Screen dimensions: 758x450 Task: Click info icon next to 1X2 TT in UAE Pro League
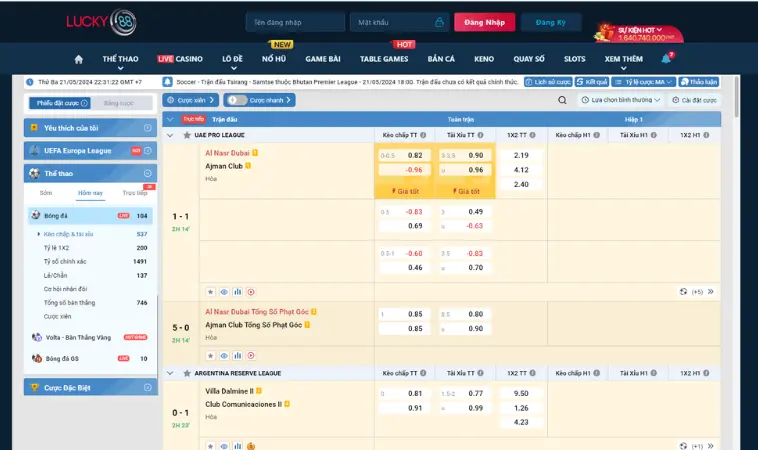coord(532,135)
